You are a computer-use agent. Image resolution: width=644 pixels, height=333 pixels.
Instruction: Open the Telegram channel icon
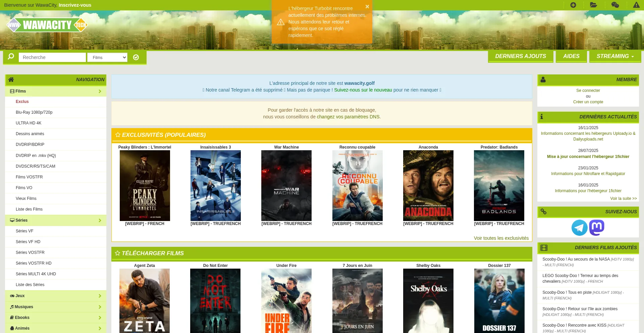click(x=580, y=228)
